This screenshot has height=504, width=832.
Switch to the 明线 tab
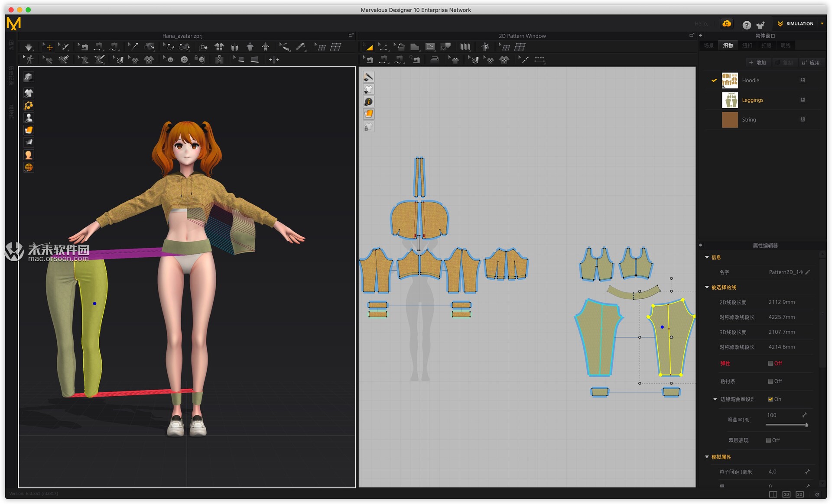786,45
